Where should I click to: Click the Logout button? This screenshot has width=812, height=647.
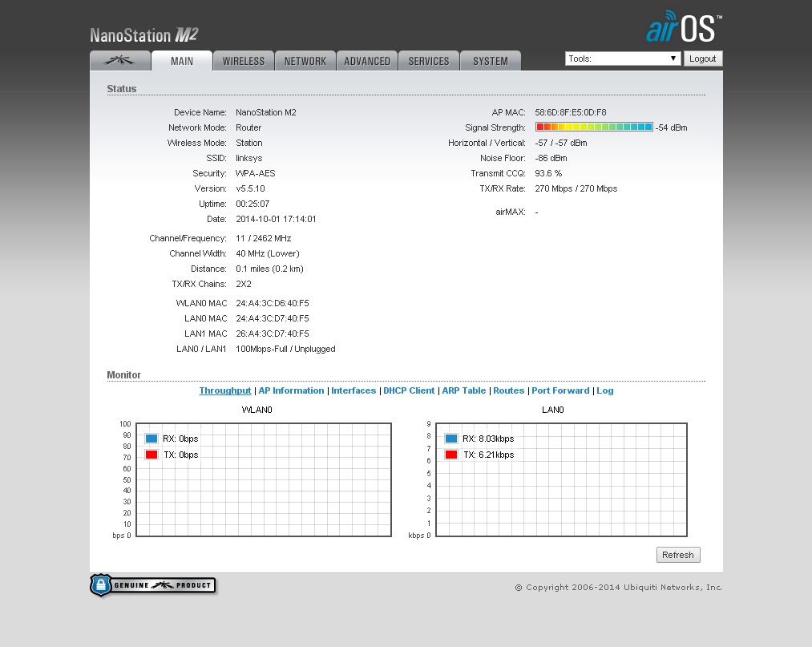[703, 59]
